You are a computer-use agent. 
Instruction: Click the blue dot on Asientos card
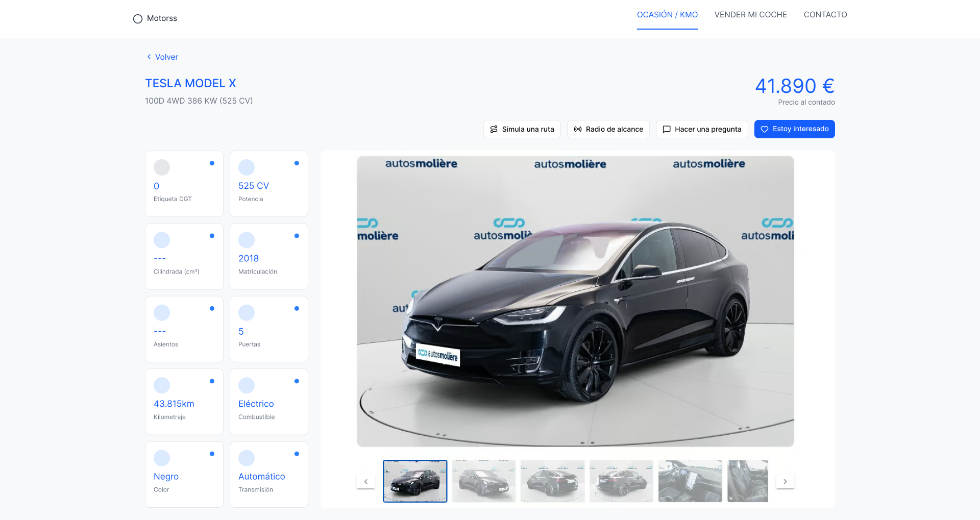tap(212, 309)
